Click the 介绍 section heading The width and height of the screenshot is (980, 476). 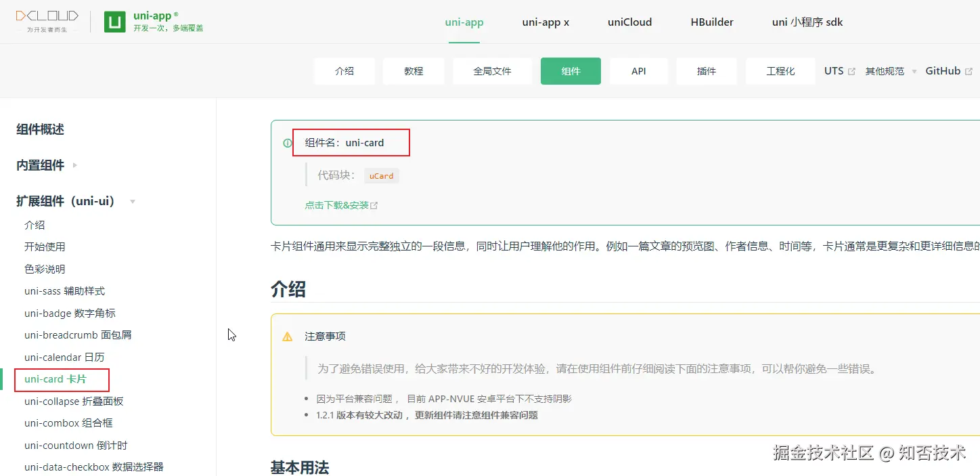(x=288, y=289)
